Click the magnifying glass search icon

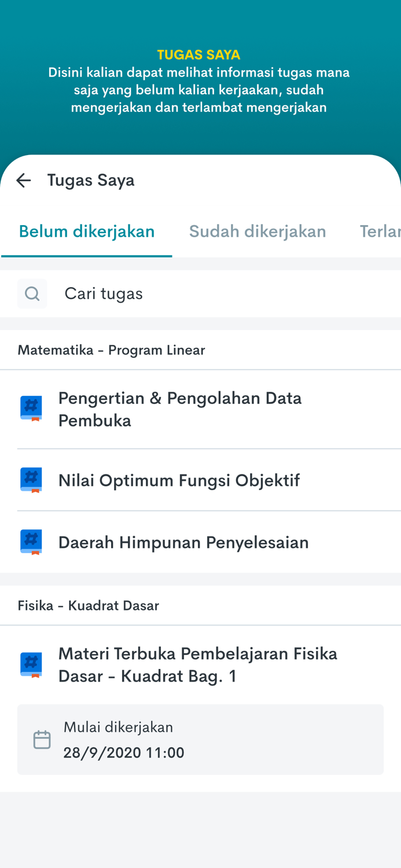(32, 293)
